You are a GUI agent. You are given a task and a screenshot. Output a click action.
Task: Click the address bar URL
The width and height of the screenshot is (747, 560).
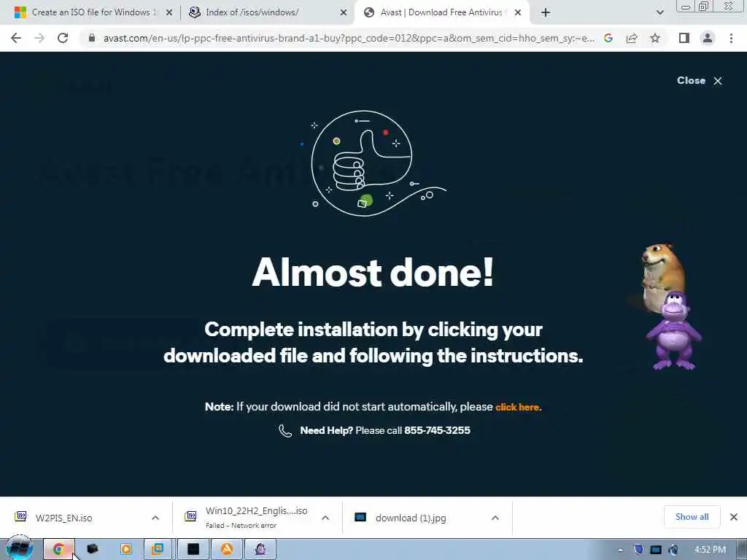[x=349, y=38]
